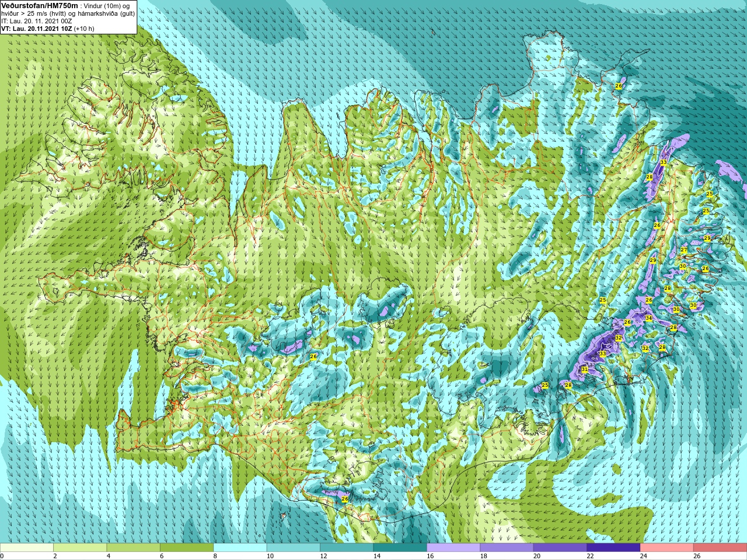This screenshot has height=560, width=747.
Task: Click the 10–12 m/s light teal legend swatch
Action: click(294, 548)
